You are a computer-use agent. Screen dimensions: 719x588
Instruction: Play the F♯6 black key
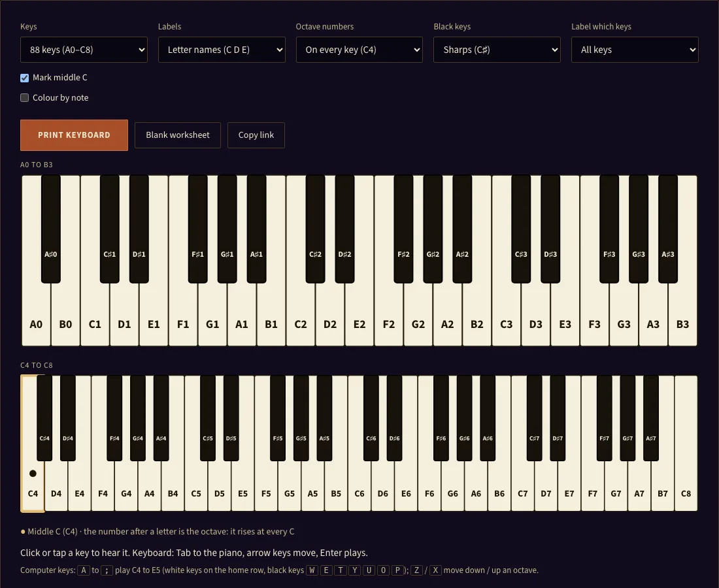tap(441, 418)
